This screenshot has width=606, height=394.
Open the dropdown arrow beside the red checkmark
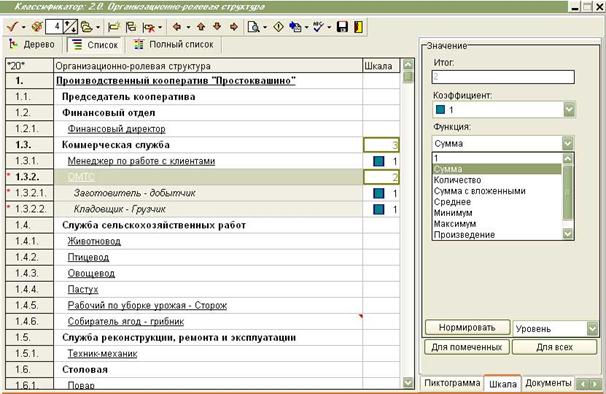click(x=24, y=27)
